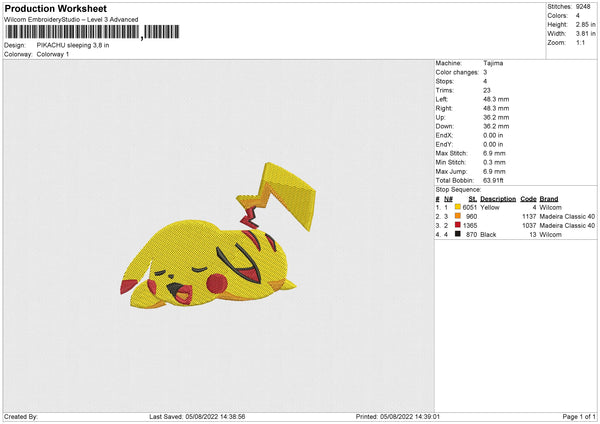The height and width of the screenshot is (424, 600).
Task: Select the Min Stitch value "0.3 mm"
Action: (494, 162)
